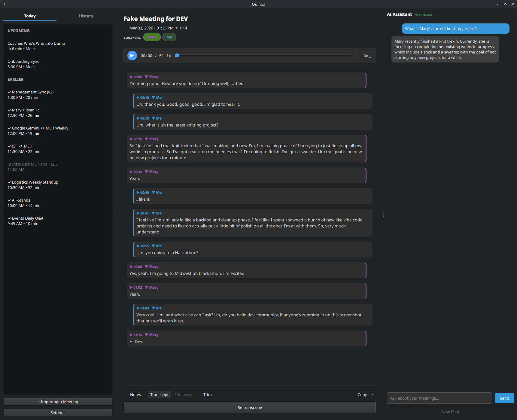The height and width of the screenshot is (420, 517).
Task: Open Intro Call: MLH and PLUS
Action: click(x=58, y=167)
